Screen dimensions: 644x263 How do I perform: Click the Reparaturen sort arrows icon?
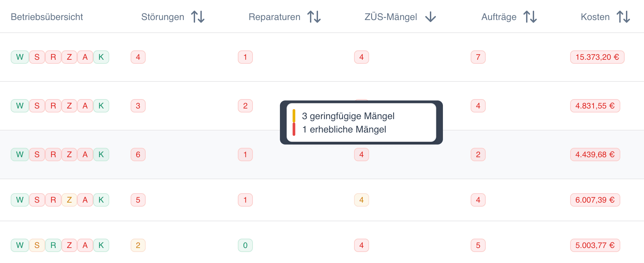click(314, 17)
